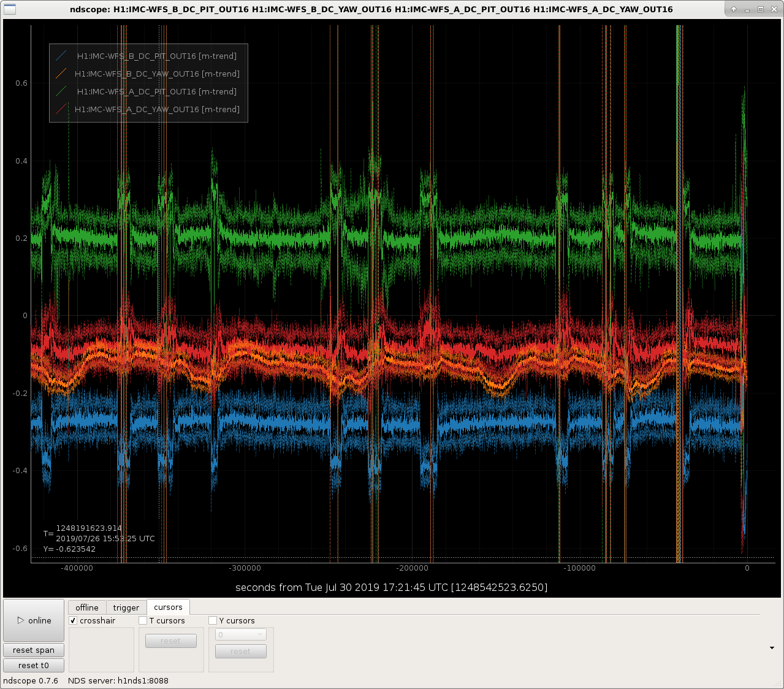Click the line sample for A_DC_PIT legend entry

61,91
